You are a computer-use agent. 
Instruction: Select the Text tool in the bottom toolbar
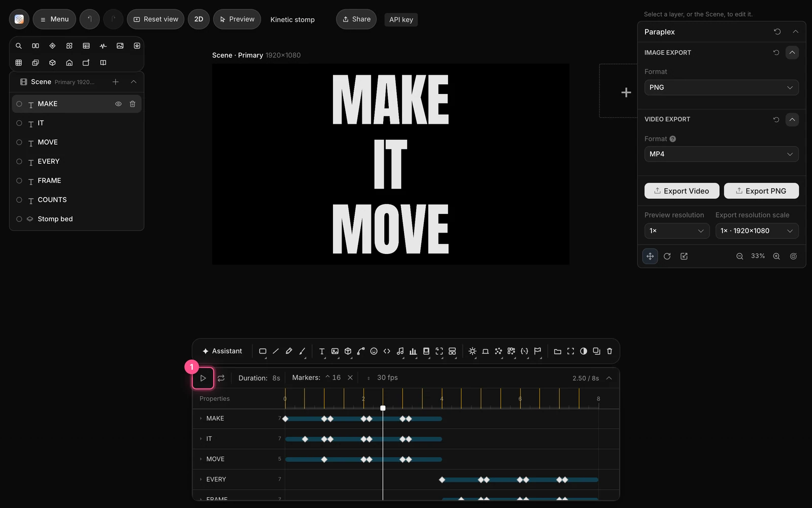322,351
